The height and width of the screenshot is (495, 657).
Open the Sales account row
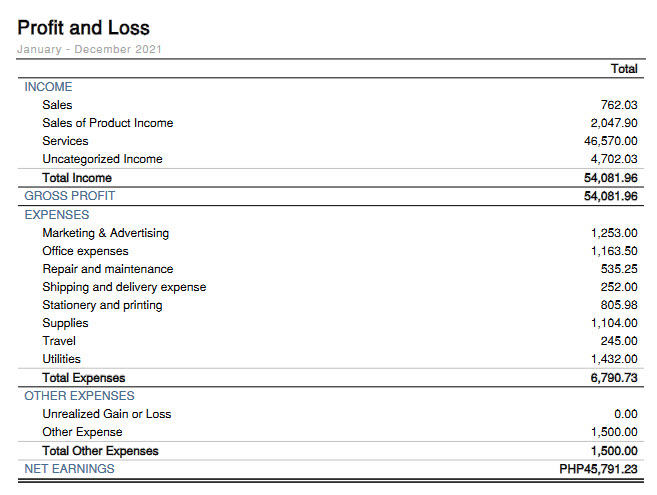57,105
